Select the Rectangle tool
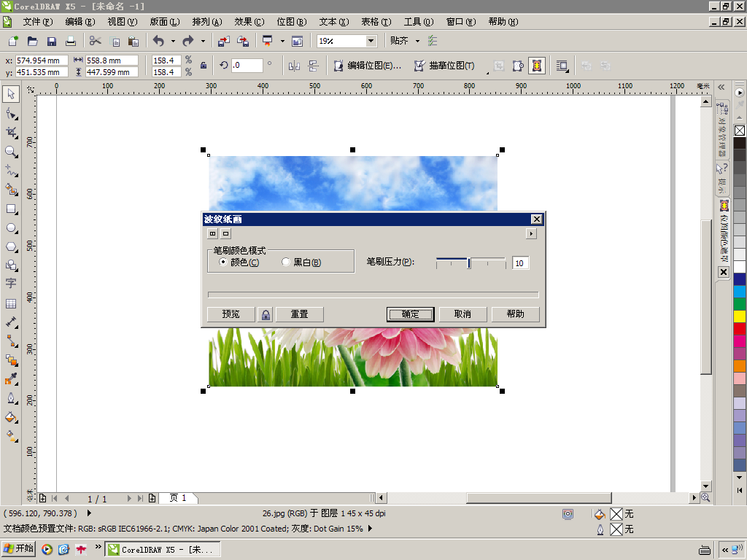The height and width of the screenshot is (560, 747). pyautogui.click(x=11, y=209)
